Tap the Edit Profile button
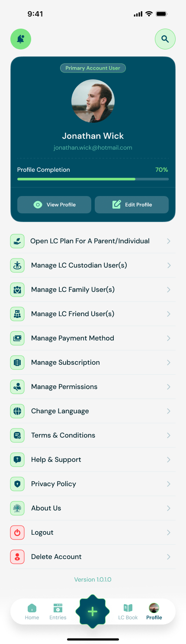This screenshot has width=186, height=644. [x=131, y=205]
